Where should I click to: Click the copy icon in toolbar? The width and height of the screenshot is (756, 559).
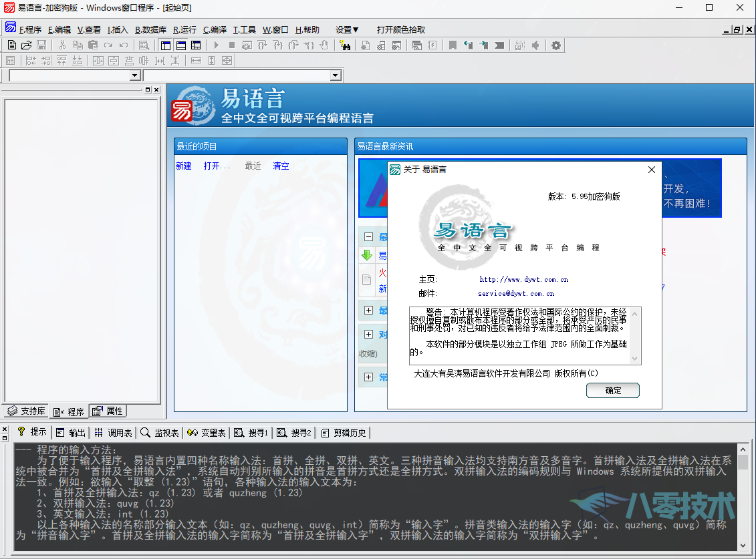pos(78,45)
